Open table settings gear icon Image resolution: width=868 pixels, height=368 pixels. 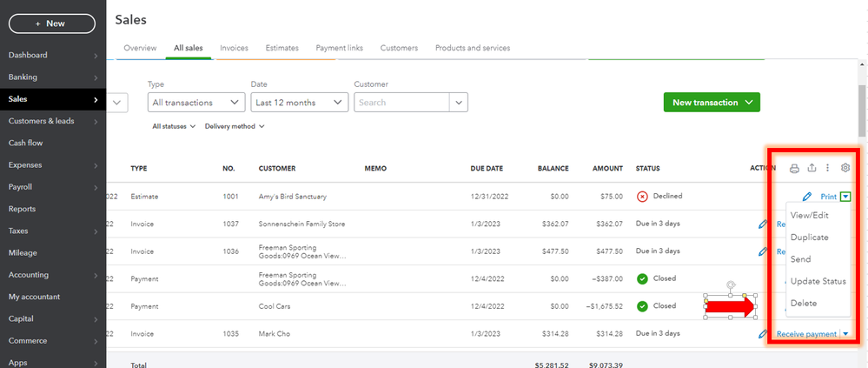coord(845,169)
